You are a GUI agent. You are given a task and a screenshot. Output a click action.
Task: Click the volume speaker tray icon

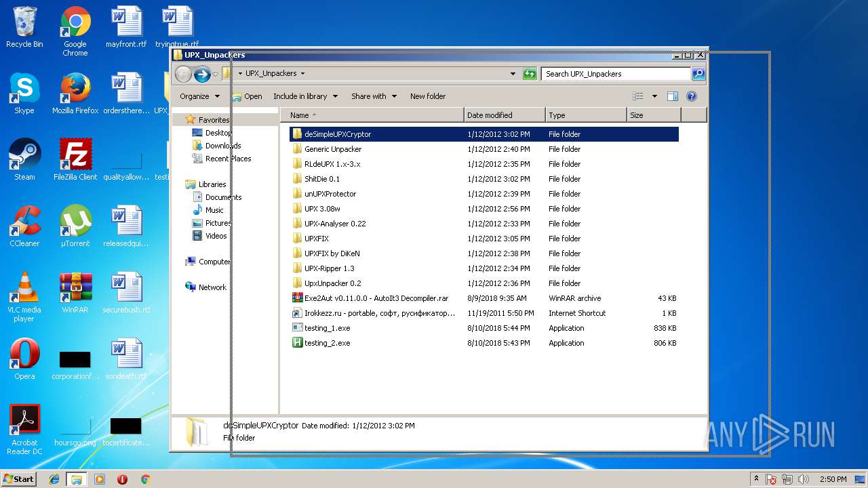(804, 479)
